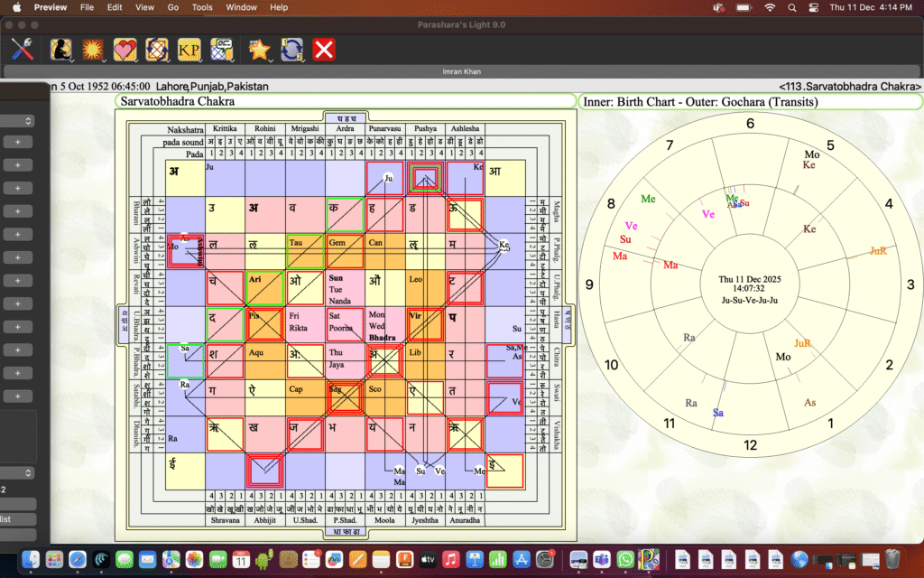The width and height of the screenshot is (924, 578).
Task: Open the chart with speech bubble icon
Action: tap(221, 49)
